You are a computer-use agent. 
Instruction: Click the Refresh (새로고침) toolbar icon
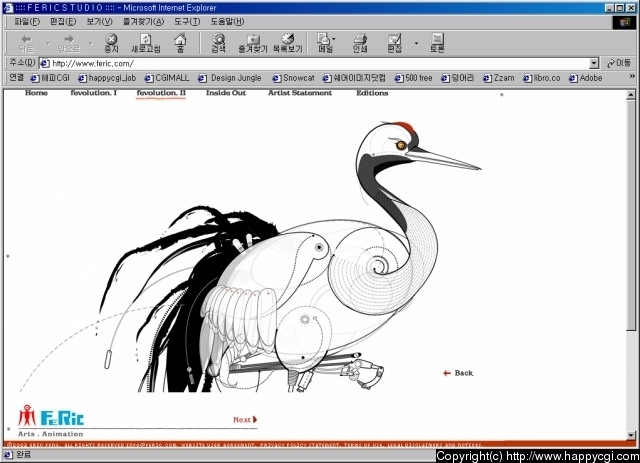pos(146,43)
